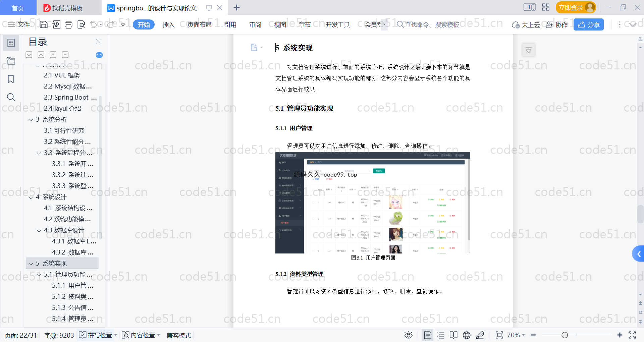Collapse the 5 系统实现 outline node
Viewport: 644px width, 342px height.
click(31, 264)
